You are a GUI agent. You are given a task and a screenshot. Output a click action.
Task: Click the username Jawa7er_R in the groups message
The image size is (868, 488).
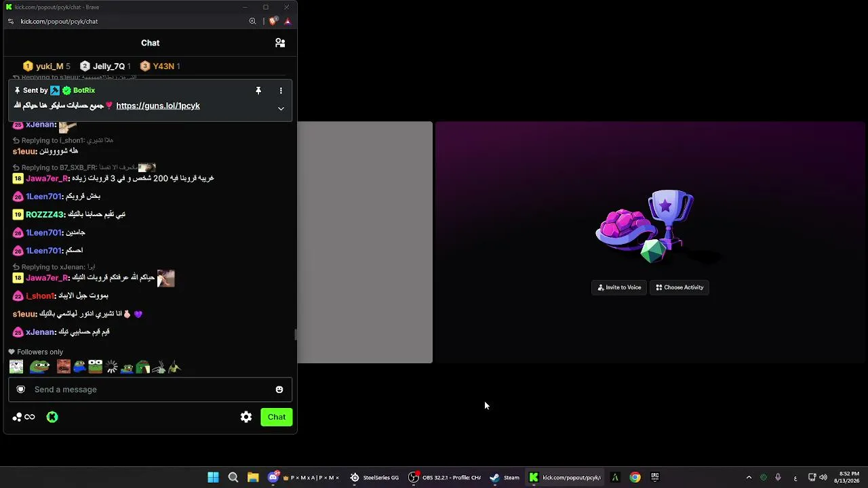pyautogui.click(x=47, y=178)
